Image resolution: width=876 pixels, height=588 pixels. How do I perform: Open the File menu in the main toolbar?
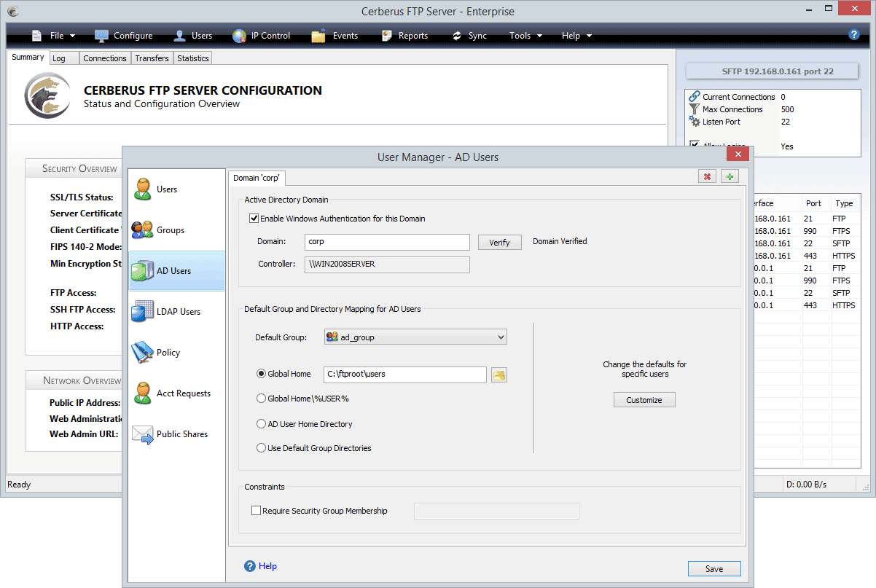[x=52, y=35]
